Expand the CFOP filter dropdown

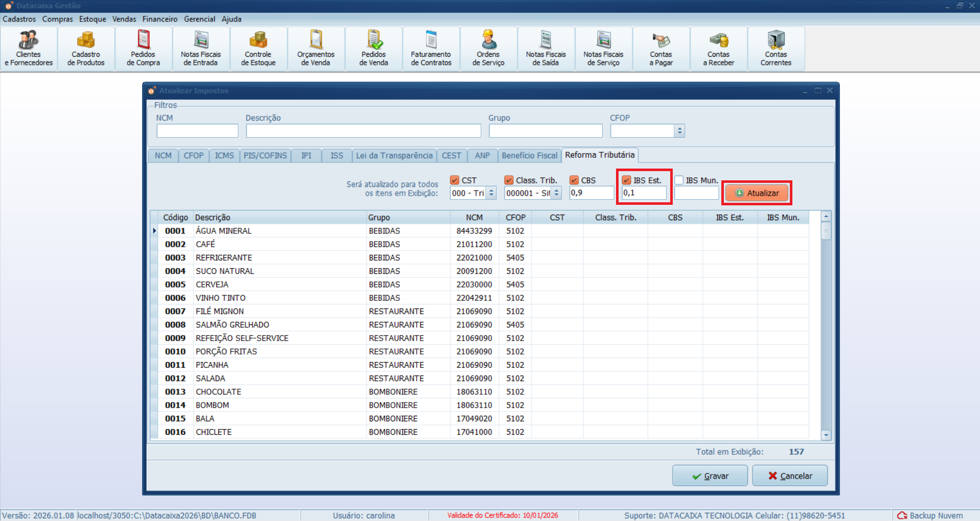click(x=679, y=131)
